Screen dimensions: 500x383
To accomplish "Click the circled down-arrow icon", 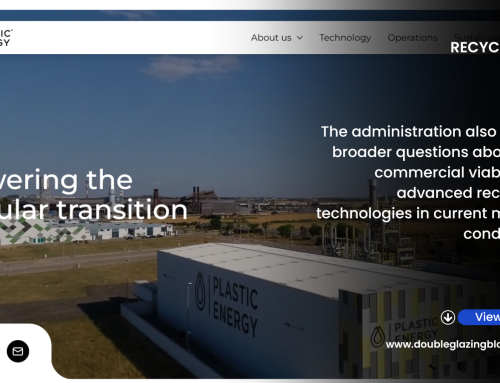I will [448, 317].
